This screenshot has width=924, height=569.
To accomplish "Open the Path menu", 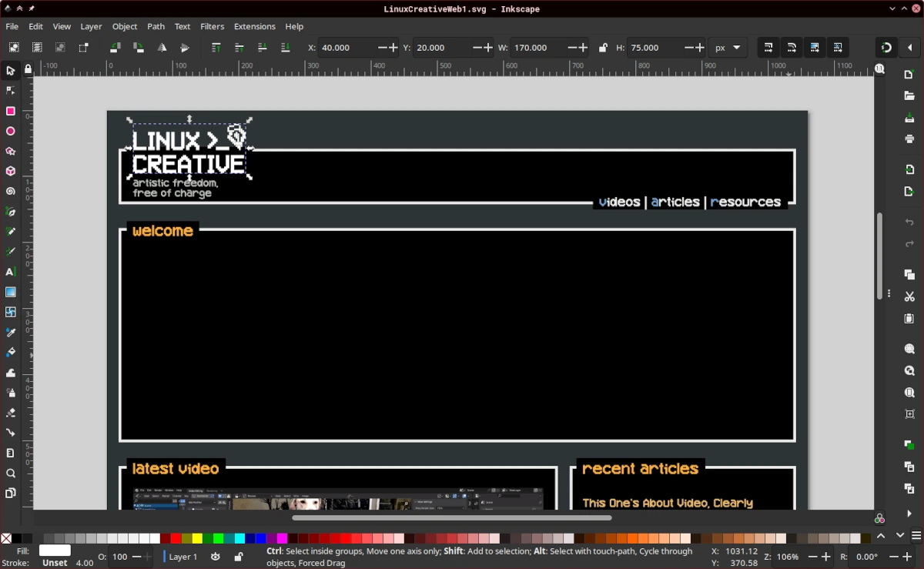I will click(156, 26).
